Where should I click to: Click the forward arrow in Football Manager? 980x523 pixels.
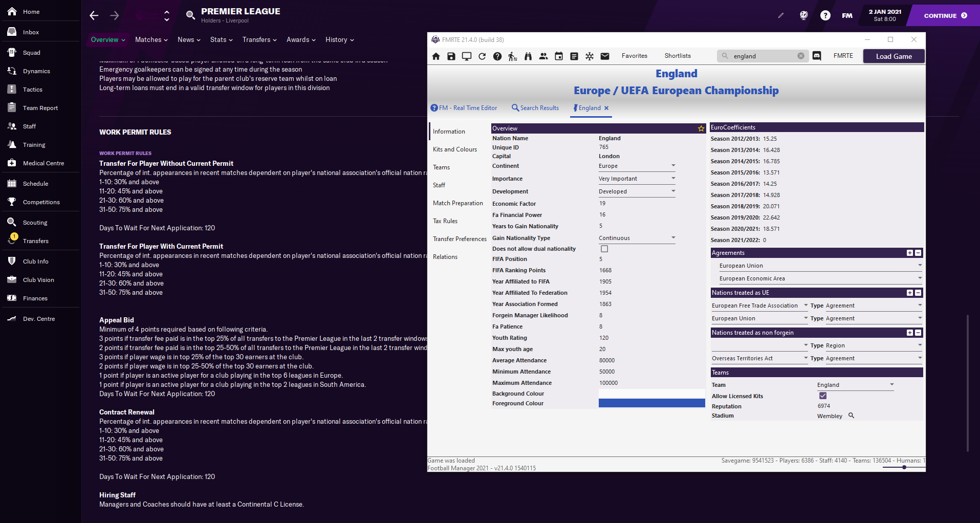(x=115, y=15)
